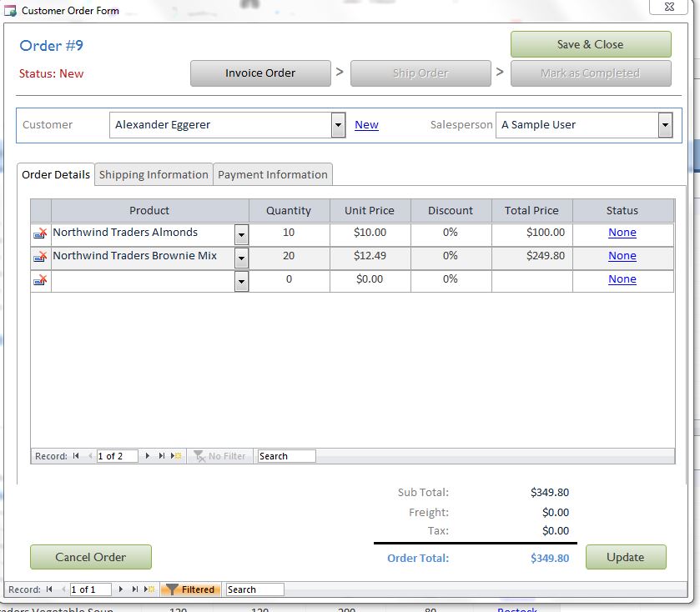Click the Total Price column header
The width and height of the screenshot is (700, 612).
pyautogui.click(x=531, y=211)
